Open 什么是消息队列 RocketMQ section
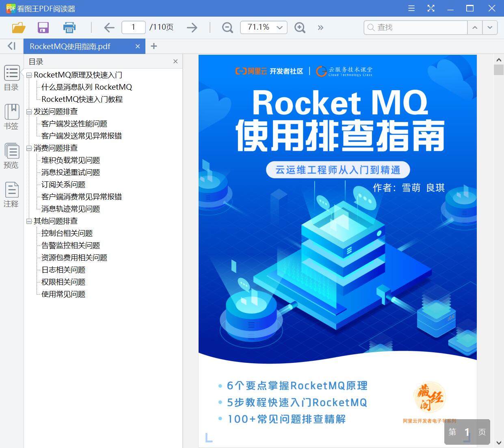 tap(87, 87)
